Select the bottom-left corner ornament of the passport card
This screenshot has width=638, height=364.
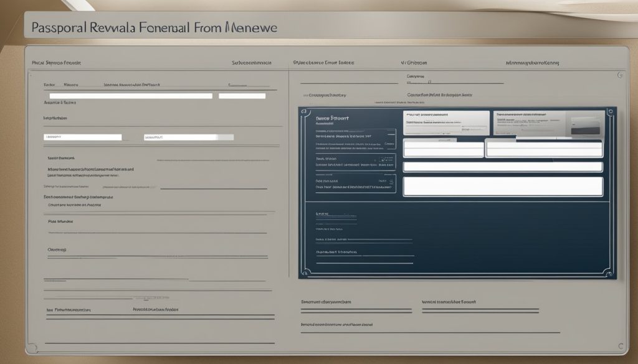[303, 273]
